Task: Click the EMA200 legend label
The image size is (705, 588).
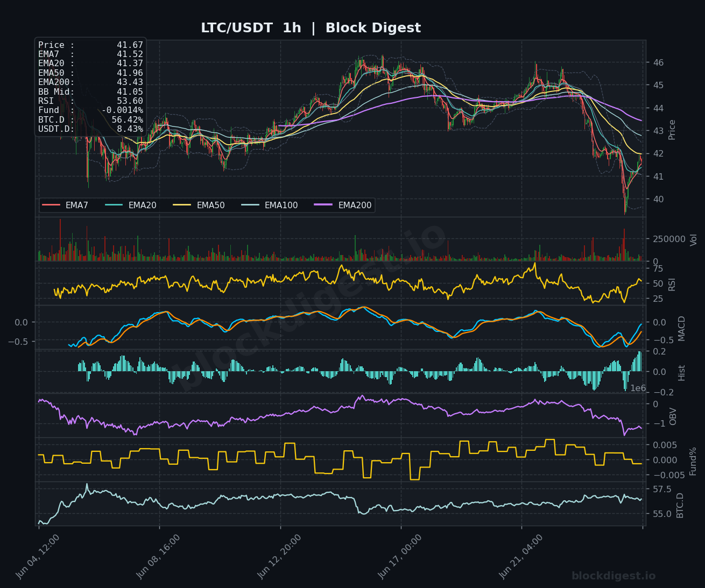Action: click(355, 206)
